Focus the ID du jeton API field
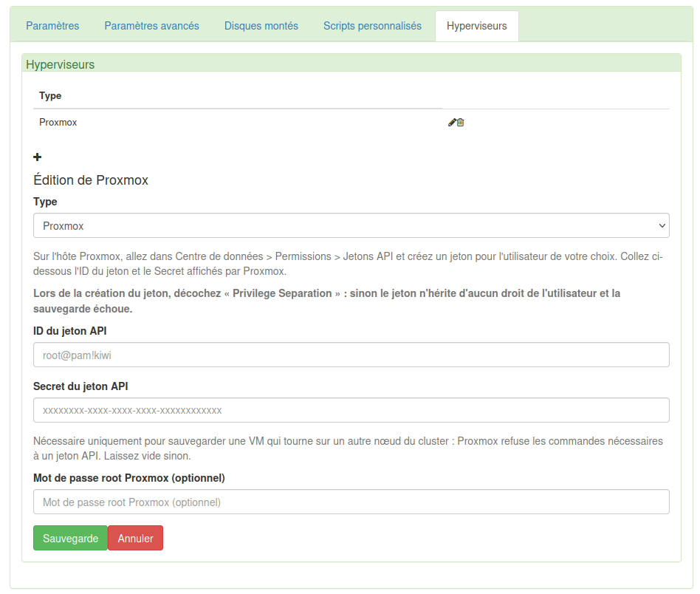The width and height of the screenshot is (700, 594). coord(351,355)
